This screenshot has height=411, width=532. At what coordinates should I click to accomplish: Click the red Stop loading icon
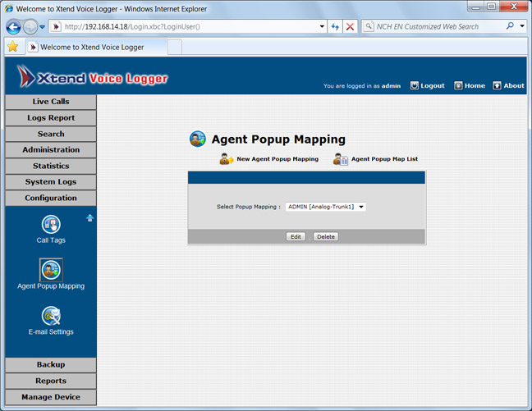tap(350, 26)
